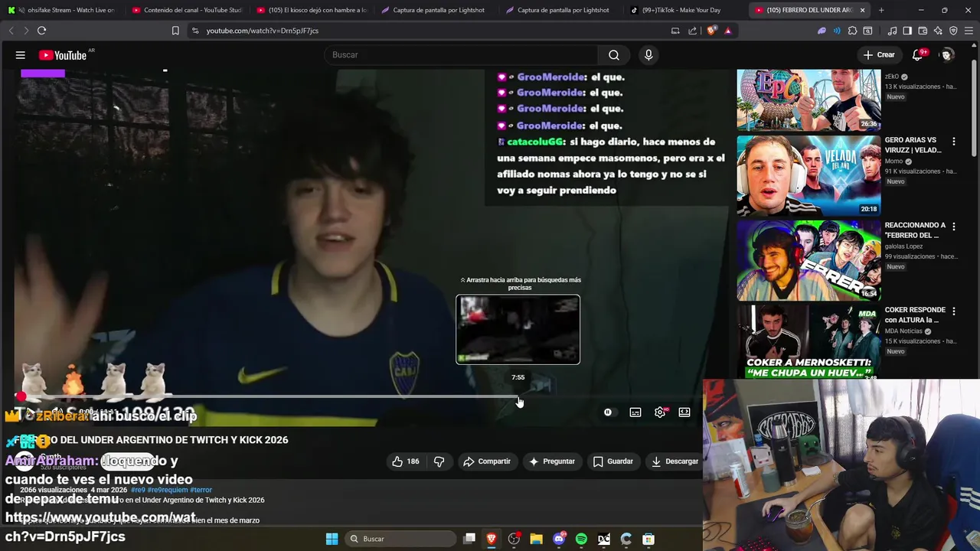Screen dimensions: 980x551
Task: Toggle subtitles on the video player
Action: (x=635, y=412)
